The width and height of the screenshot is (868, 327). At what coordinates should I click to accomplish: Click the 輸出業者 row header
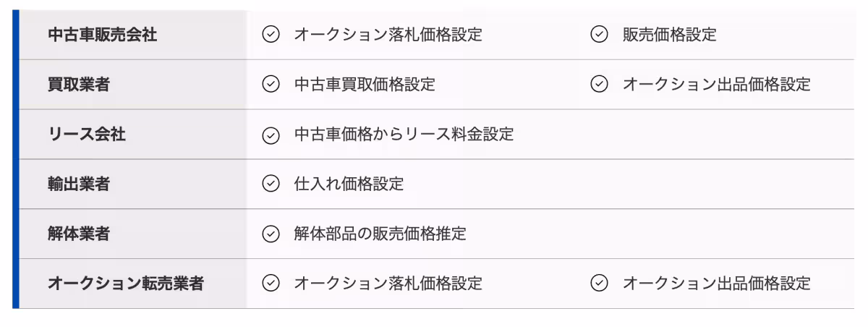tap(79, 184)
